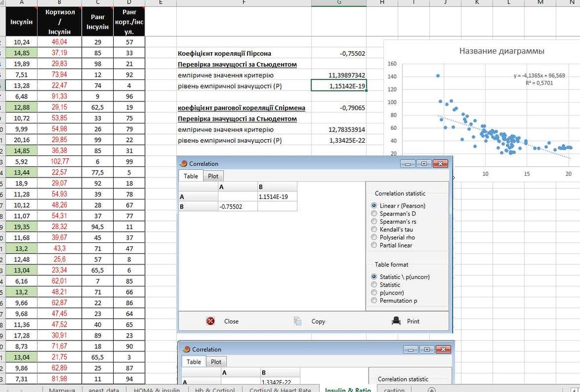Click the Copy button label
Screen dimensions: 580x392
[318, 321]
